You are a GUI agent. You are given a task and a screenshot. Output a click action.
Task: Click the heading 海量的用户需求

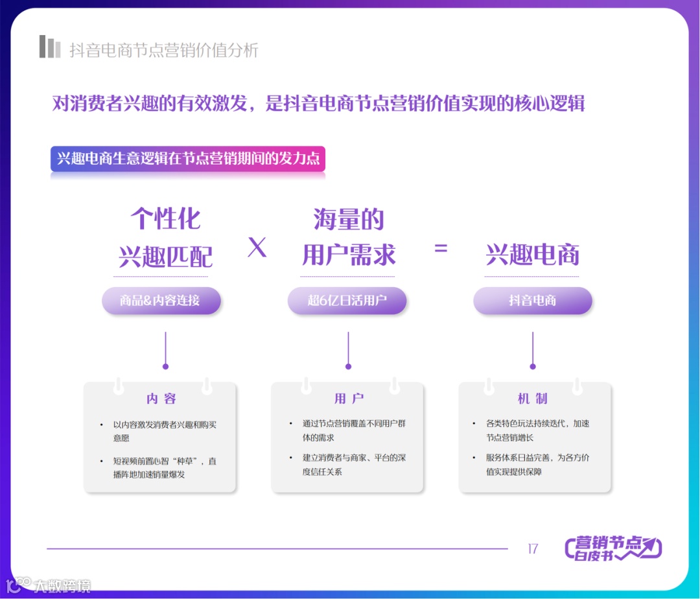coord(349,237)
